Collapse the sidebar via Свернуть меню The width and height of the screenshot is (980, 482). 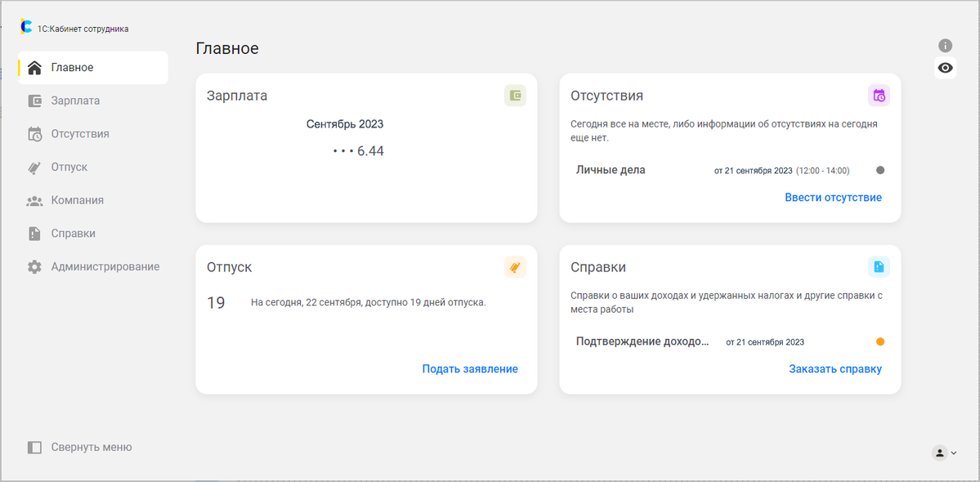pyautogui.click(x=80, y=447)
